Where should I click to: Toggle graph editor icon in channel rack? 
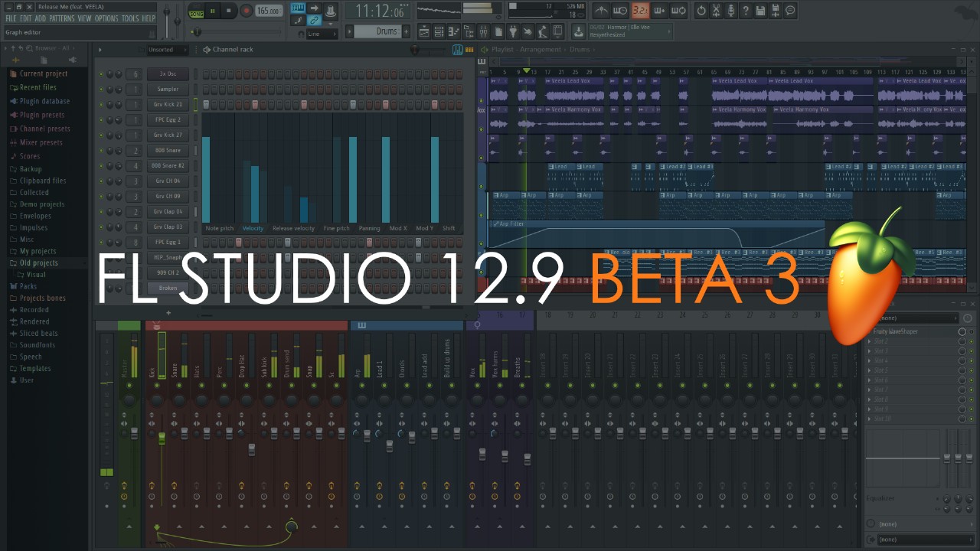pyautogui.click(x=458, y=50)
